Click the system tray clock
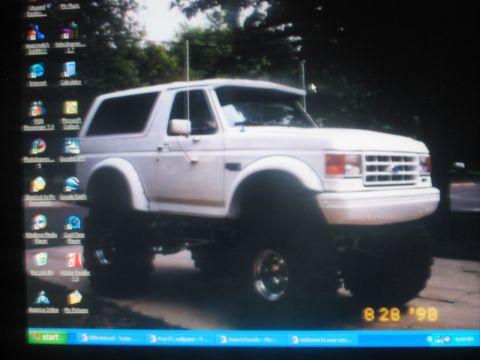Image resolution: width=480 pixels, height=360 pixels. pos(464,339)
